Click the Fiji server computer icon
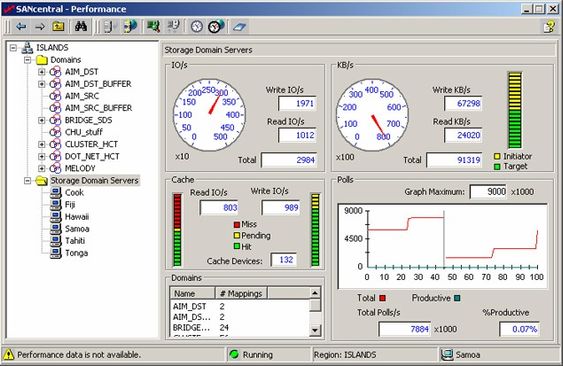 tap(56, 205)
